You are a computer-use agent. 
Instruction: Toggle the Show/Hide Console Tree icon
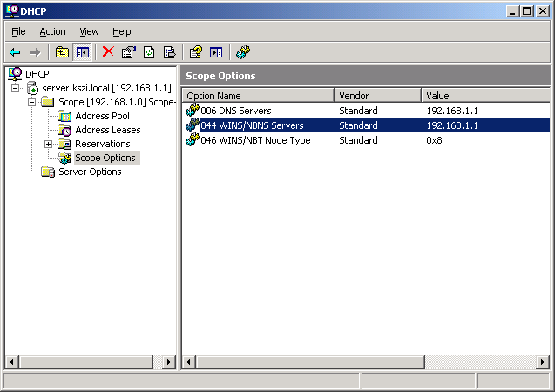point(83,52)
